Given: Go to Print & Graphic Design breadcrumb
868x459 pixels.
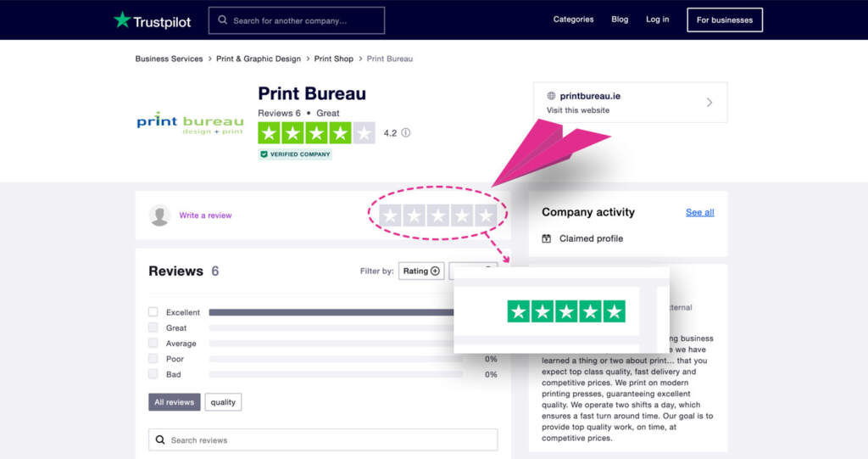Looking at the screenshot, I should pyautogui.click(x=259, y=59).
